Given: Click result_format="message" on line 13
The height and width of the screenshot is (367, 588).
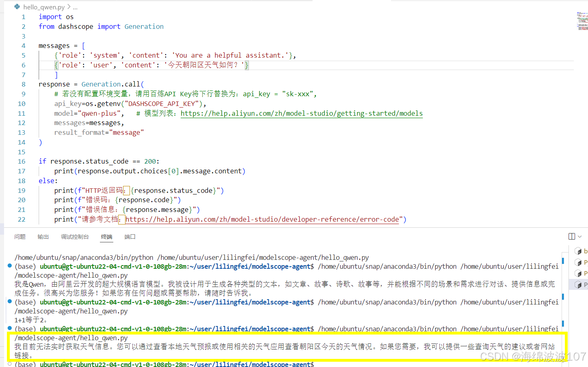Looking at the screenshot, I should click(x=99, y=132).
